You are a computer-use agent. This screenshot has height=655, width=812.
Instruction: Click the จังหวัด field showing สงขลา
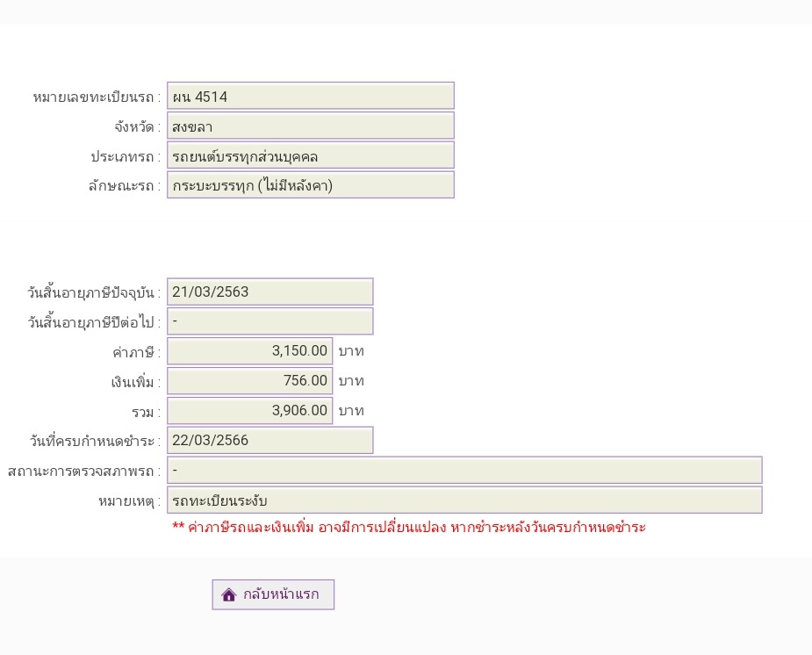(311, 126)
